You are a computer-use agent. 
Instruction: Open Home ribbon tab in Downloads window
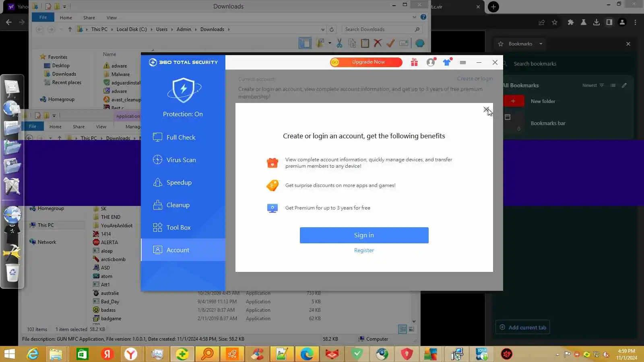pyautogui.click(x=66, y=18)
